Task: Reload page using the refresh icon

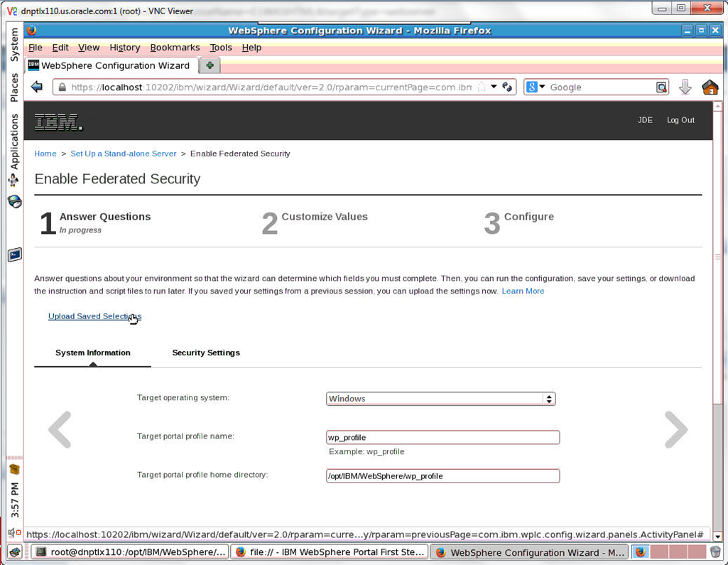Action: pyautogui.click(x=507, y=87)
